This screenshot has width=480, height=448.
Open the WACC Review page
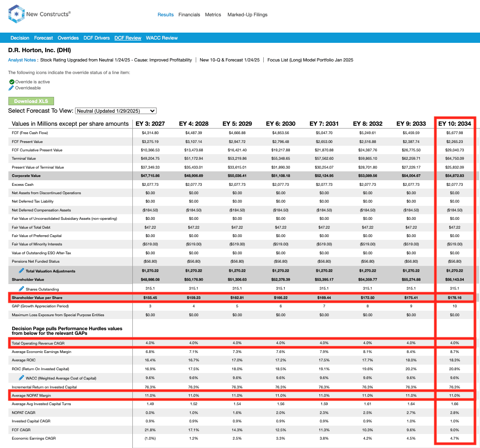[x=162, y=38]
